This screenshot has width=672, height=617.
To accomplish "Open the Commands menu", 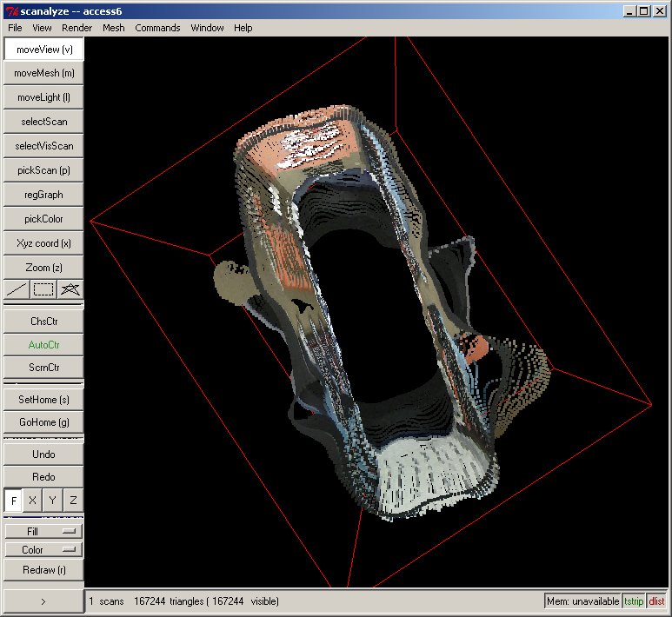I will (157, 28).
